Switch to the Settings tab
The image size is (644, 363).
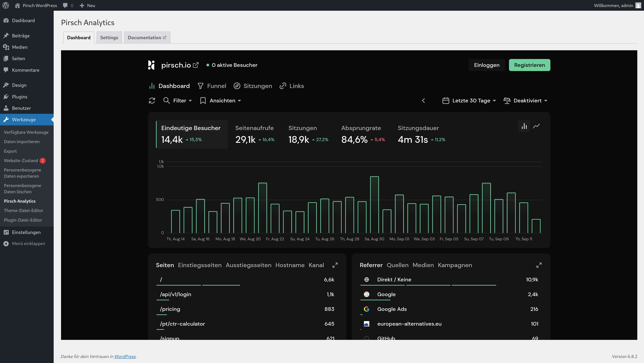click(109, 38)
